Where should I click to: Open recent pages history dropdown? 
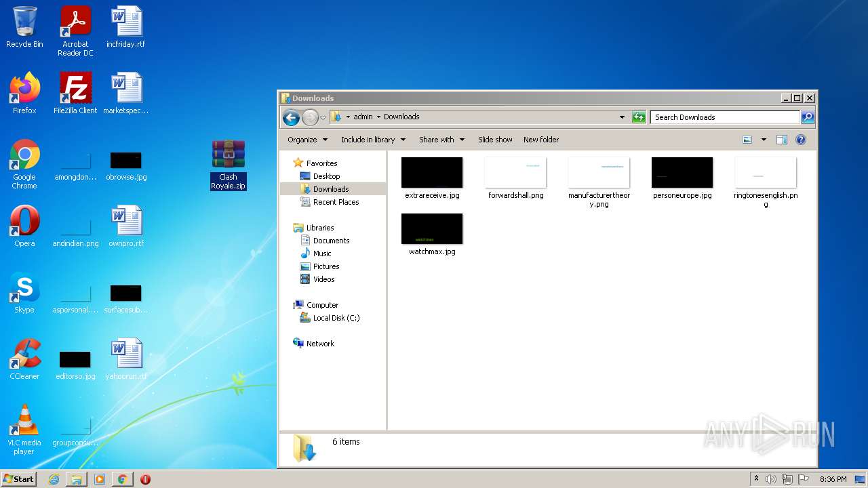[323, 117]
